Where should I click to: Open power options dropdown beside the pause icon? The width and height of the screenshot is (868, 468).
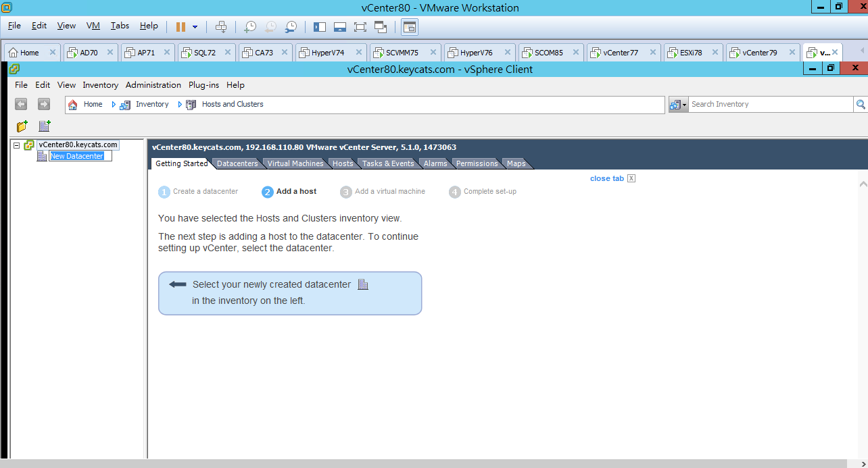(x=195, y=27)
